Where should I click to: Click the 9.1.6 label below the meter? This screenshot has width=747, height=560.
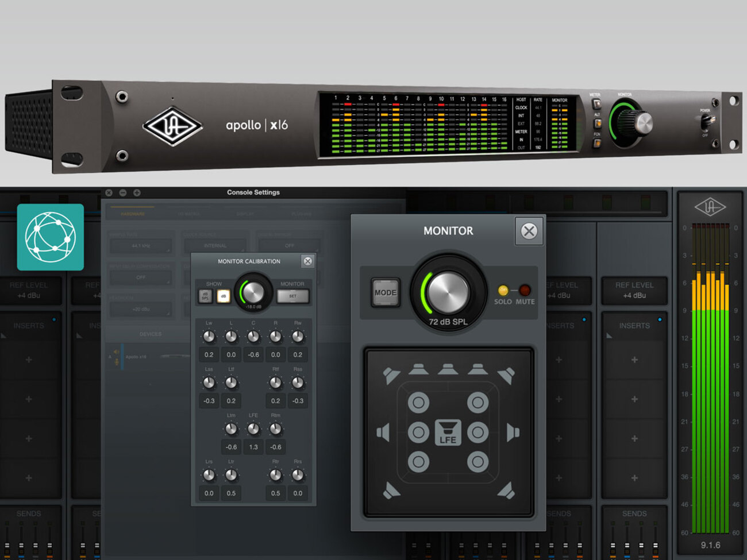tap(710, 545)
